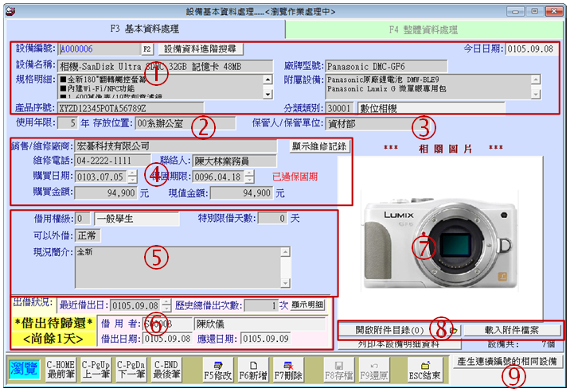Click the 產品序號 field
Image resolution: width=570 pixels, height=392 pixels.
131,108
